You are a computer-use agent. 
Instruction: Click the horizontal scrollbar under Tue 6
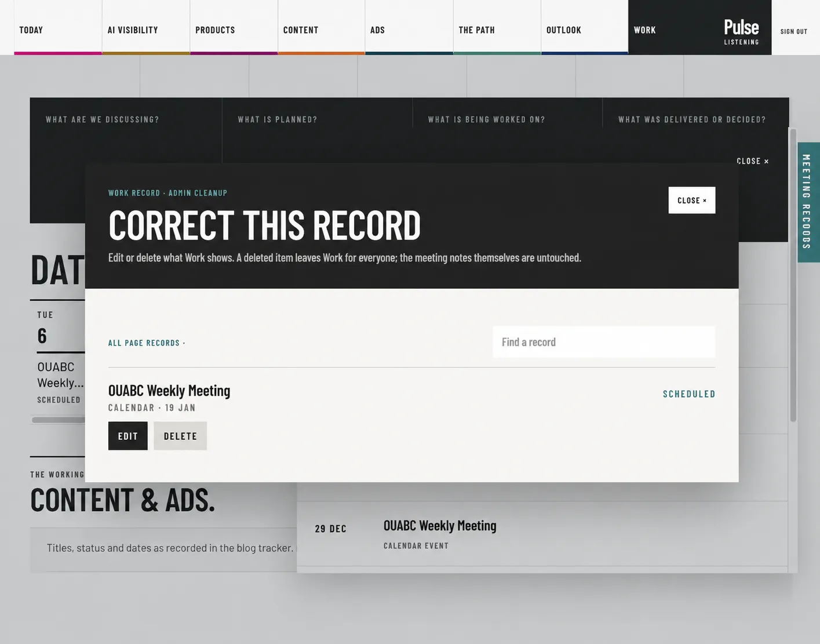click(x=59, y=420)
